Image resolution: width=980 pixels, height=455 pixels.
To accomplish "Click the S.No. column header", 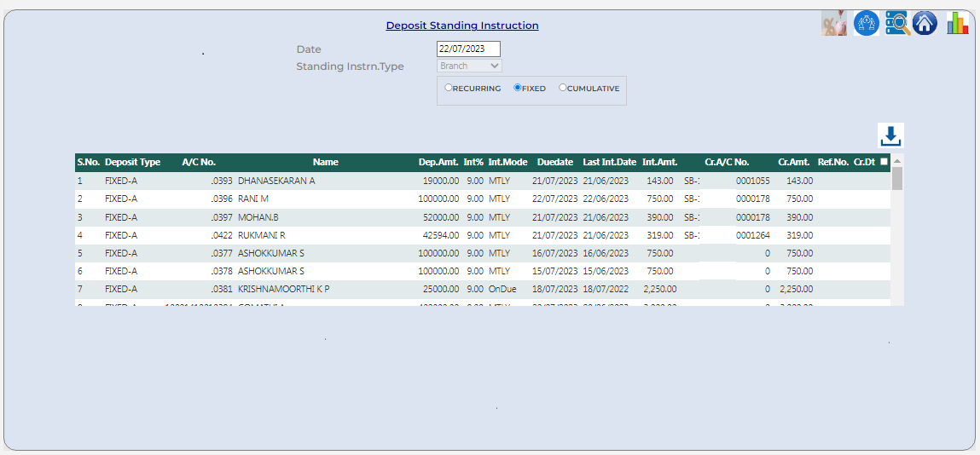I will (x=89, y=162).
